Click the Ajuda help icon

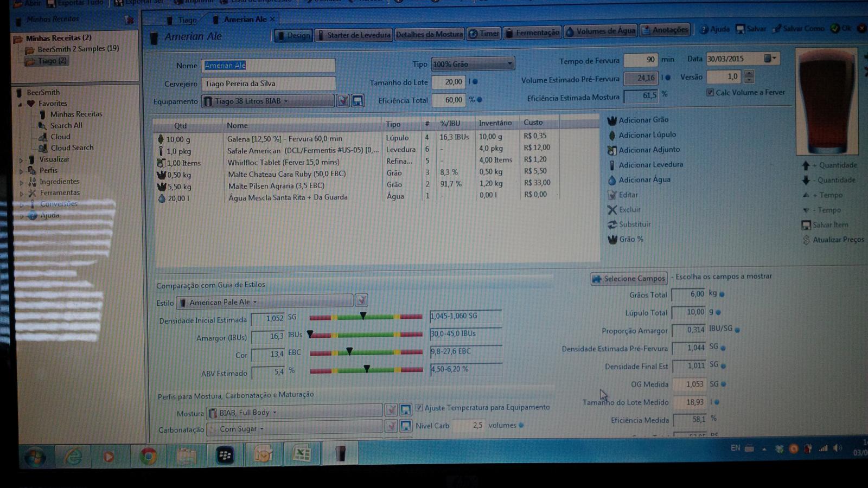point(704,29)
